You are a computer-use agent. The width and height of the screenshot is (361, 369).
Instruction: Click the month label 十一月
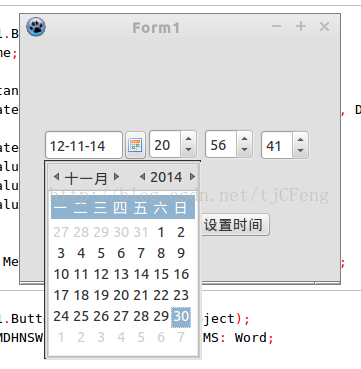tap(86, 178)
